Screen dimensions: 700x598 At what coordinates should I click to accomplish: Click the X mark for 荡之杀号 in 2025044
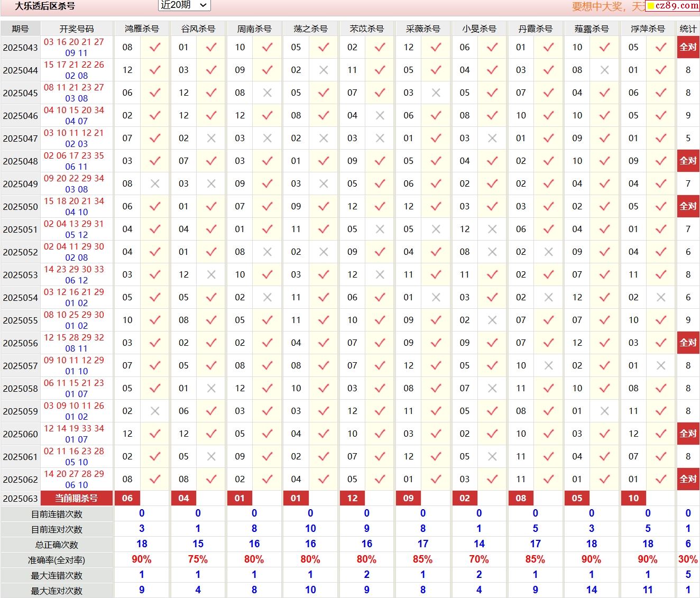(324, 70)
